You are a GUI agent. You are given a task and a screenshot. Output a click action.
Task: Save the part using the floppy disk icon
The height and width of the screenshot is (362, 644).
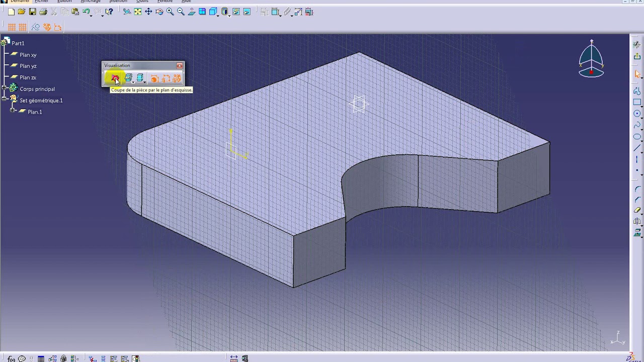(33, 12)
